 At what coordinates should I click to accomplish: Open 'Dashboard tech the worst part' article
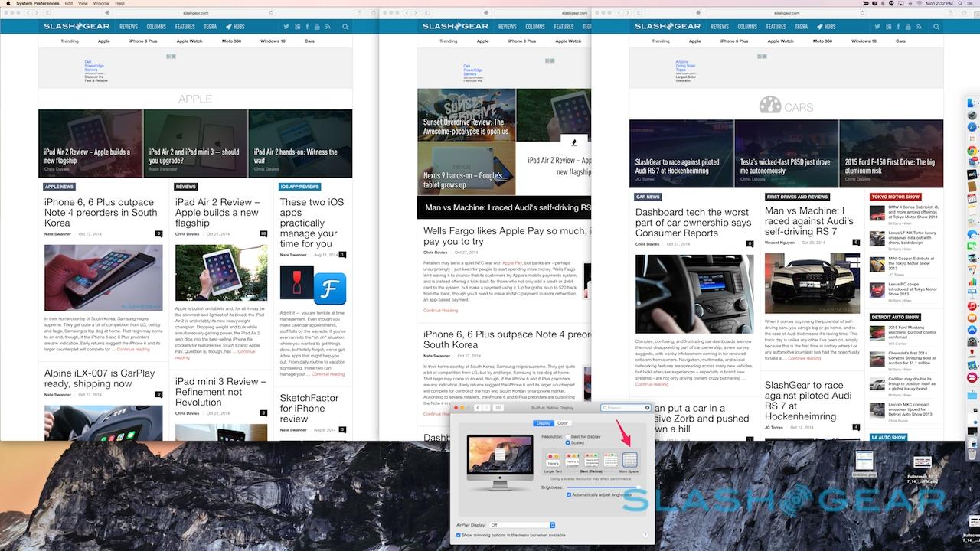pyautogui.click(x=693, y=223)
